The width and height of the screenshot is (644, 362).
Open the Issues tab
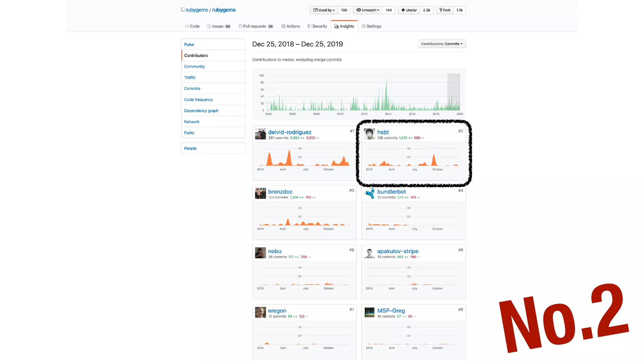[x=219, y=26]
